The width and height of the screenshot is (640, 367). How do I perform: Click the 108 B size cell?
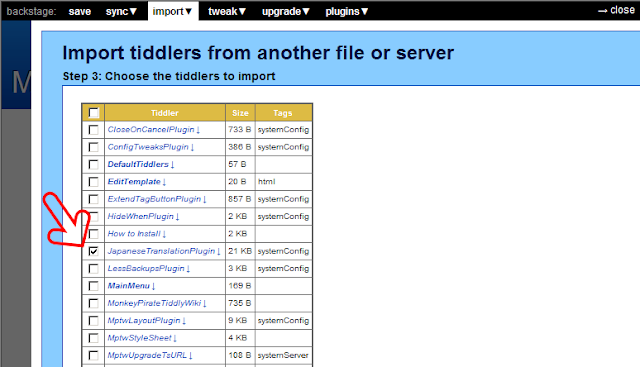click(240, 355)
